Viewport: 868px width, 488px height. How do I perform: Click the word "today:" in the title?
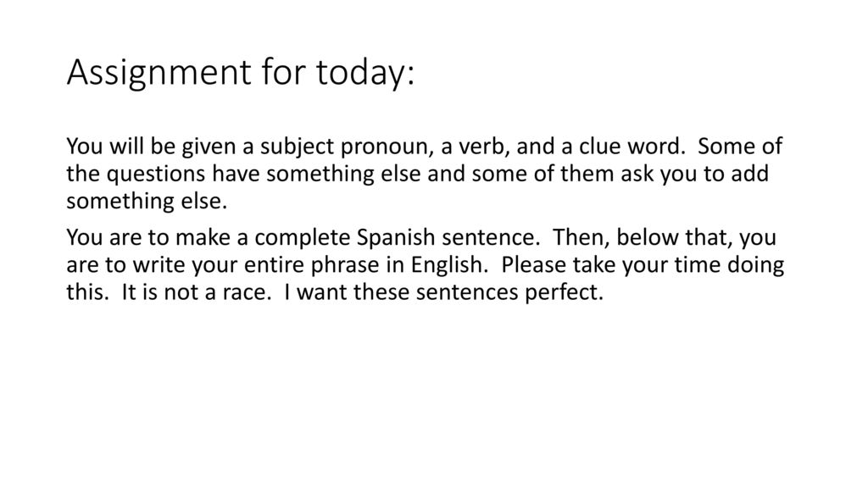[365, 73]
